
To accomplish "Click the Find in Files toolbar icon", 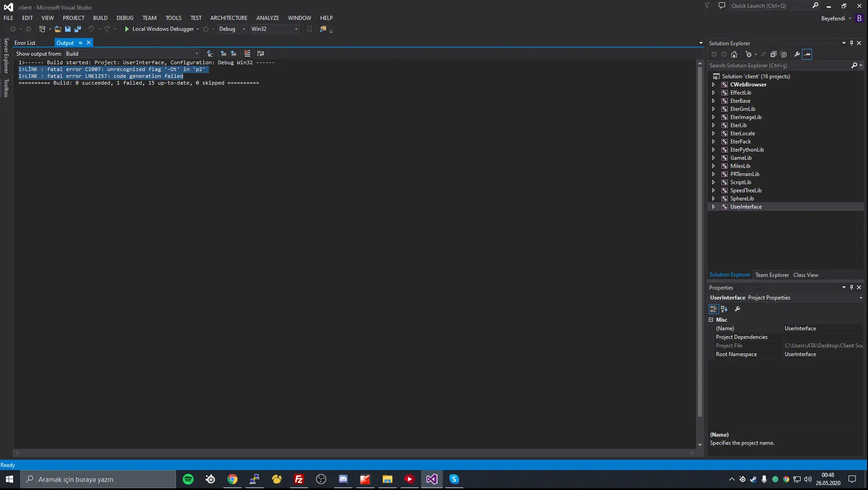I will click(x=323, y=29).
